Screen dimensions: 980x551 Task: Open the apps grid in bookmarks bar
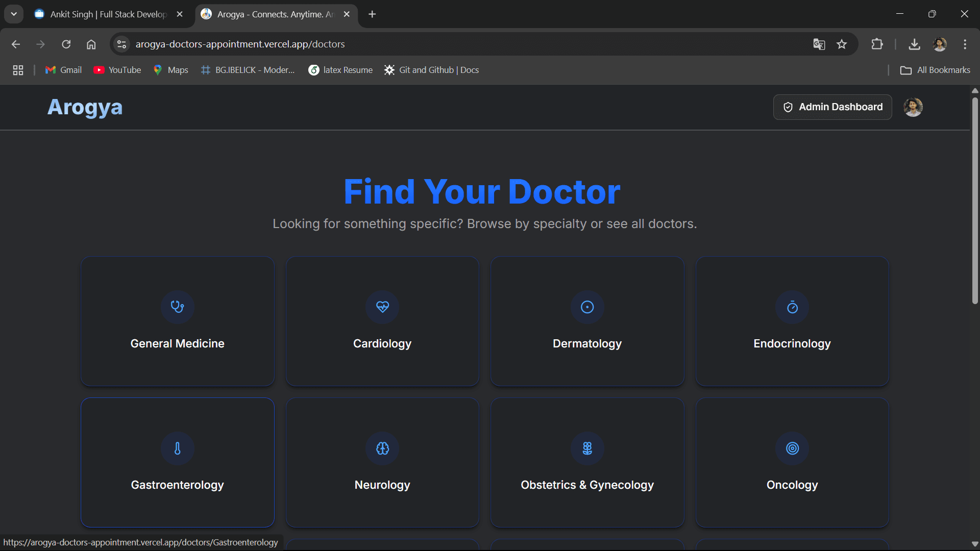pos(18,70)
